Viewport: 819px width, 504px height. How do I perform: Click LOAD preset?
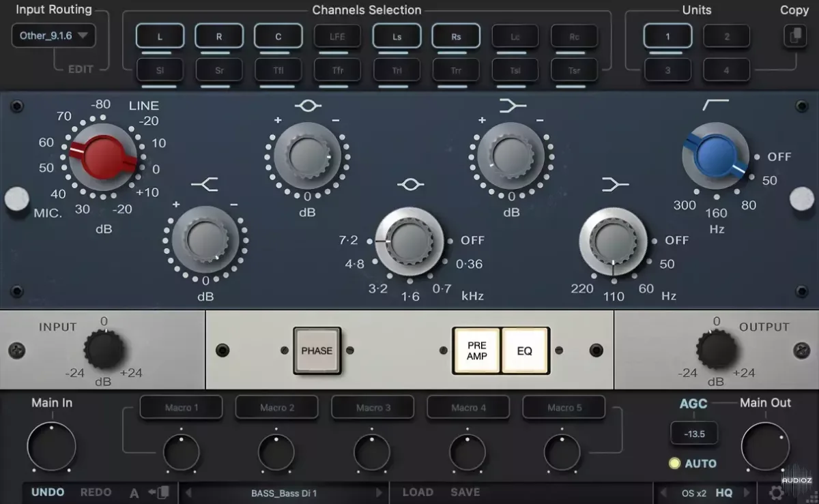coord(418,492)
